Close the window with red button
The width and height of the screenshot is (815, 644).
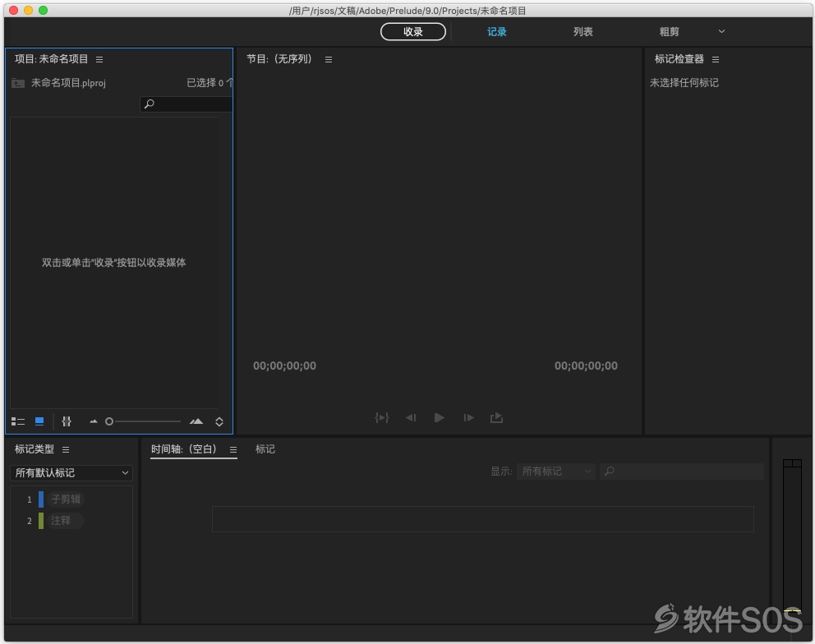[x=13, y=11]
